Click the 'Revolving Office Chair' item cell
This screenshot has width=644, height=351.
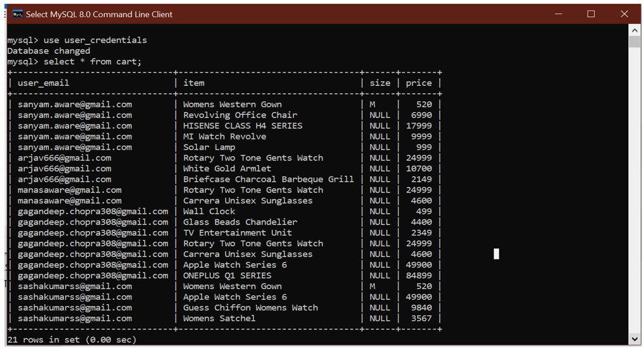(x=240, y=116)
